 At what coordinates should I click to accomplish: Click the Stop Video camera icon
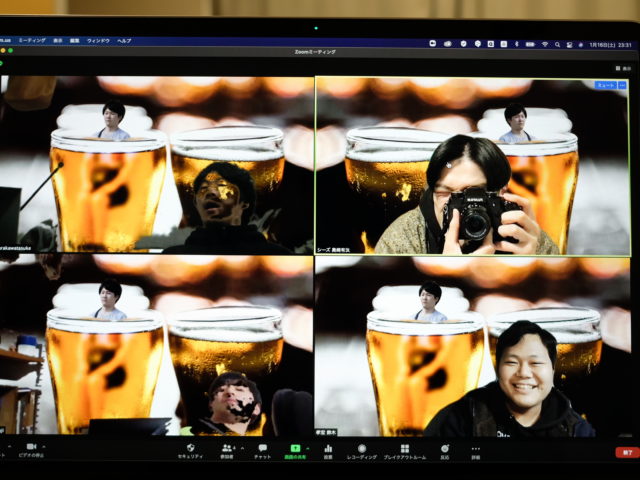tap(30, 446)
